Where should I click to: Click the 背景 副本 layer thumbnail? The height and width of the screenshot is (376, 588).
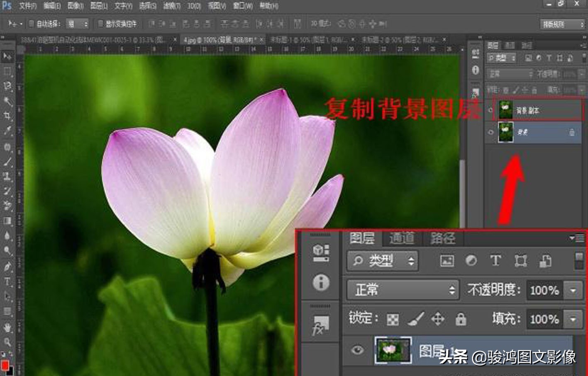tap(505, 110)
